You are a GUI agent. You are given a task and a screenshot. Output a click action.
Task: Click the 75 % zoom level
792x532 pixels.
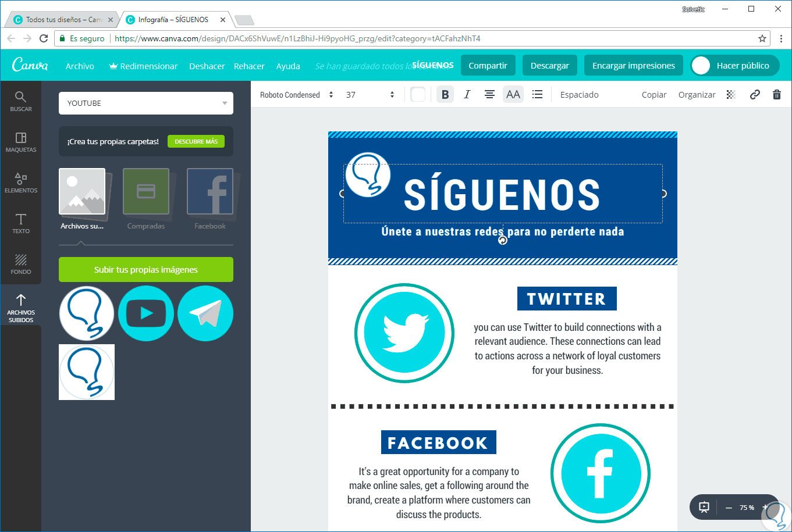pos(747,508)
